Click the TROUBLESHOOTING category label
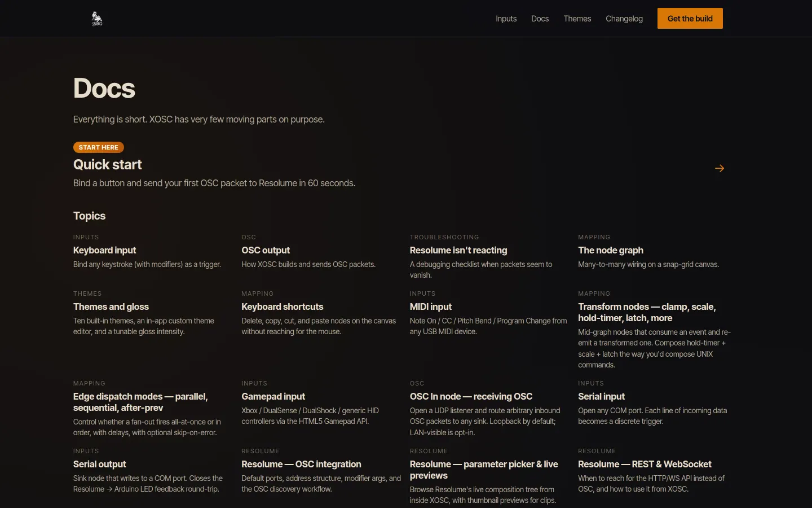The image size is (812, 508). tap(444, 237)
